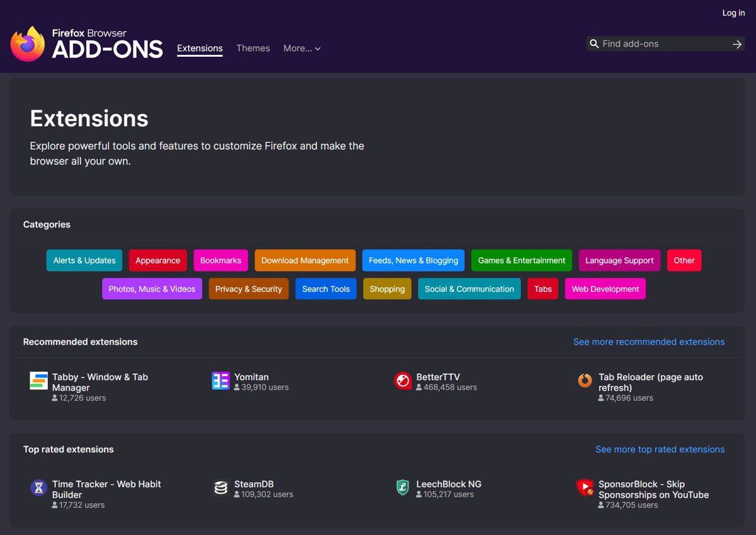Open Games & Entertainment category
756x535 pixels.
[x=522, y=260]
